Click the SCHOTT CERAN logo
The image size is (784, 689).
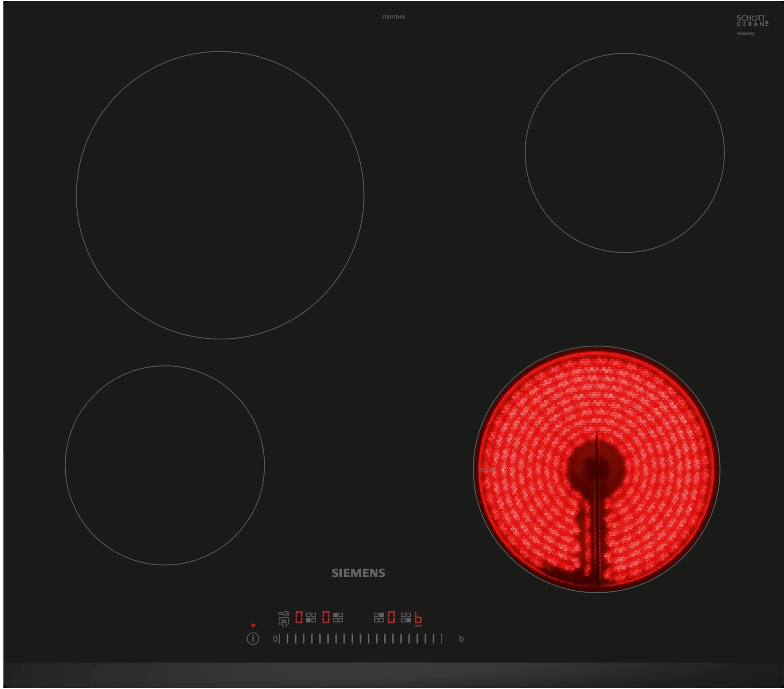tap(752, 21)
